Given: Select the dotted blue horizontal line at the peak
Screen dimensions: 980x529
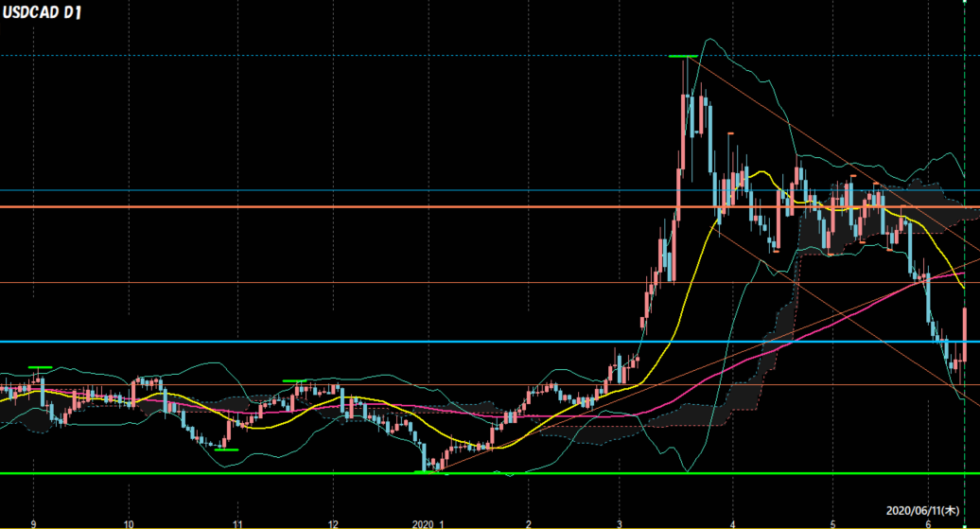Looking at the screenshot, I should [x=490, y=56].
